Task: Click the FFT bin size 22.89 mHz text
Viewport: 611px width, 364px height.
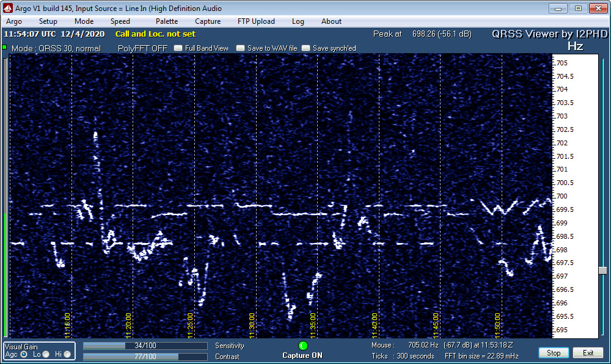Action: click(x=481, y=356)
